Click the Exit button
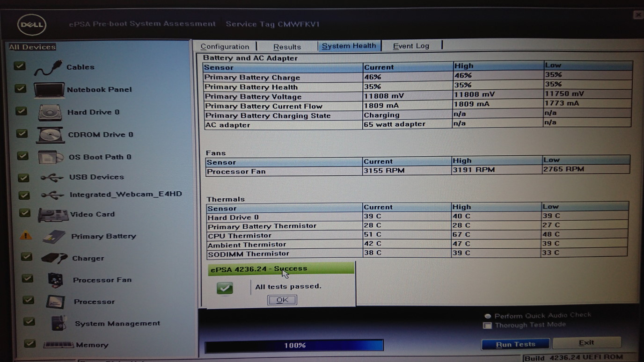The image size is (644, 362). pyautogui.click(x=586, y=343)
